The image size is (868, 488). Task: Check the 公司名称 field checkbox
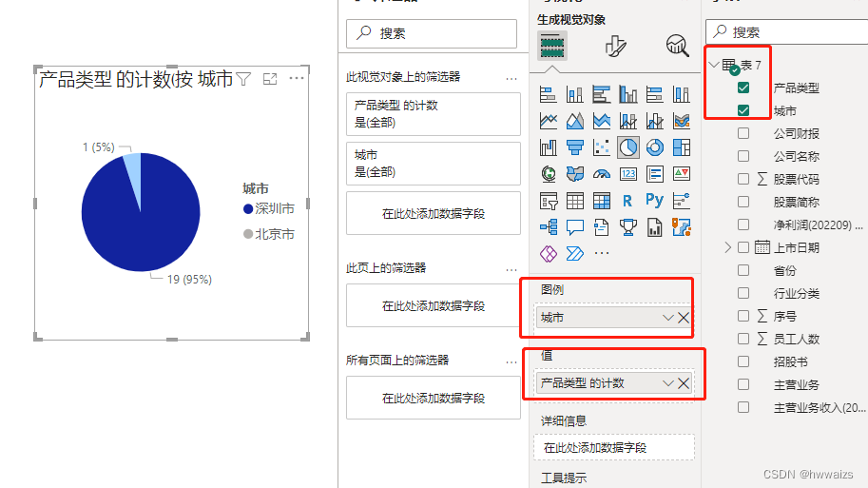(743, 156)
